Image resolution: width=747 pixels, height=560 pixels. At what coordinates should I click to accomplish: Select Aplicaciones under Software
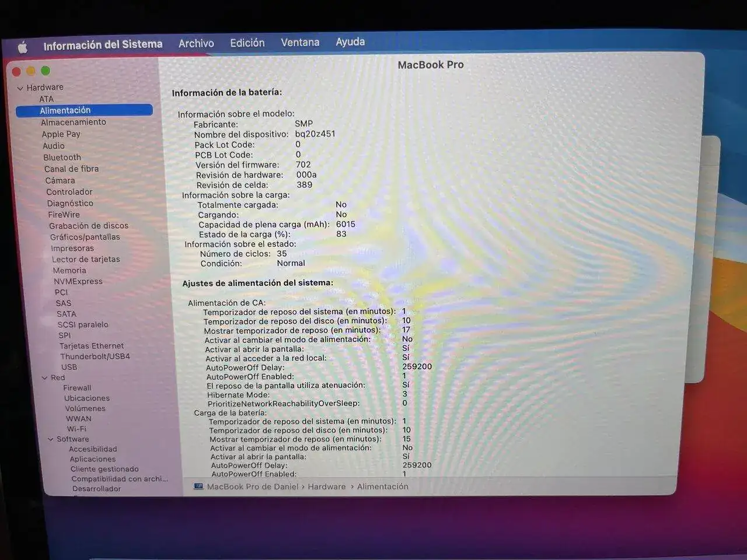(x=92, y=459)
